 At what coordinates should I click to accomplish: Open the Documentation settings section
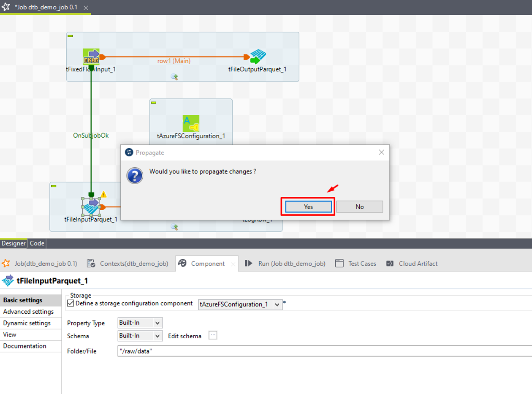click(x=31, y=346)
